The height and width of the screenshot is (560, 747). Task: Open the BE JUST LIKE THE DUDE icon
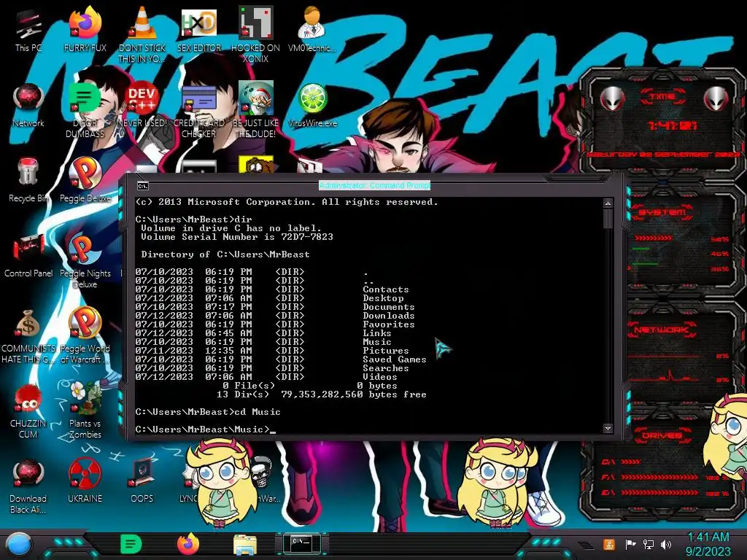point(255,109)
